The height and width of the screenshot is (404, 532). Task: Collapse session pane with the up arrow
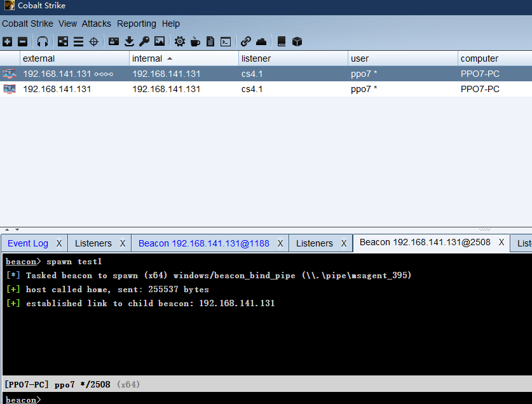tap(7, 230)
